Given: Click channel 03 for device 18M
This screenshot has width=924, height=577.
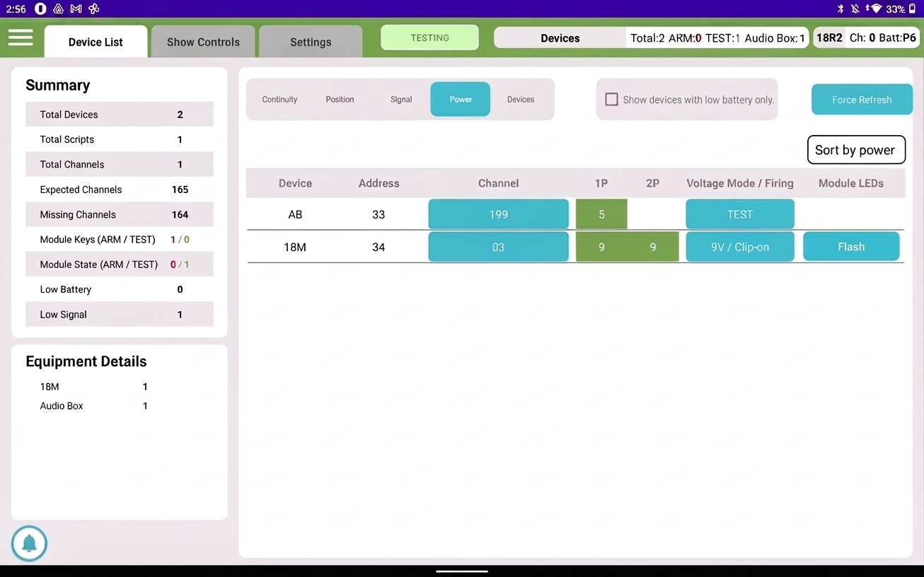Looking at the screenshot, I should tap(498, 246).
